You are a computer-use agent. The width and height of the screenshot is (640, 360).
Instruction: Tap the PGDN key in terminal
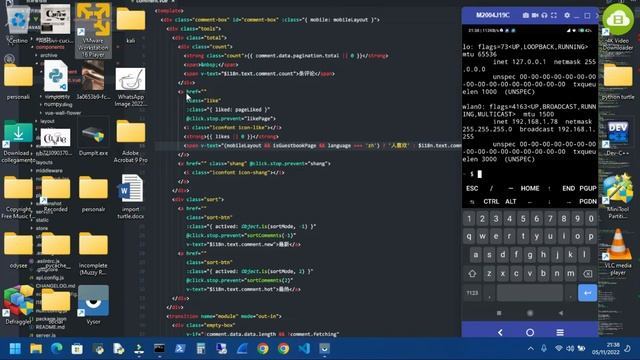coord(588,201)
